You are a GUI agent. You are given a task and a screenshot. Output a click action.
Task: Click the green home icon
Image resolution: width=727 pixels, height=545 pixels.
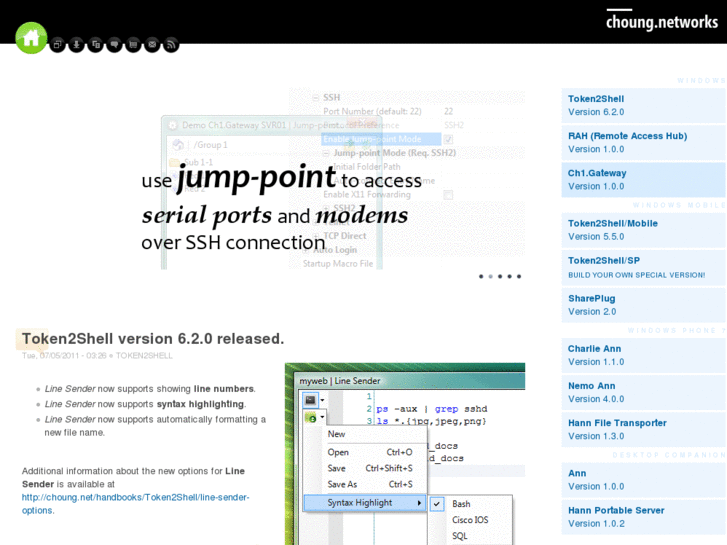(x=31, y=38)
